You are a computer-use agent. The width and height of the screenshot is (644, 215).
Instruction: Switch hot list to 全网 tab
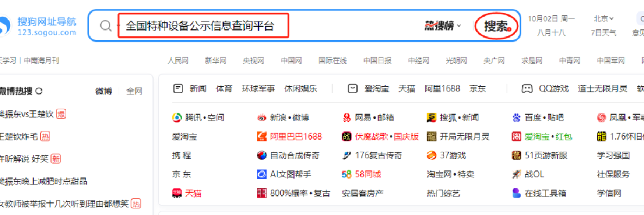click(x=134, y=91)
